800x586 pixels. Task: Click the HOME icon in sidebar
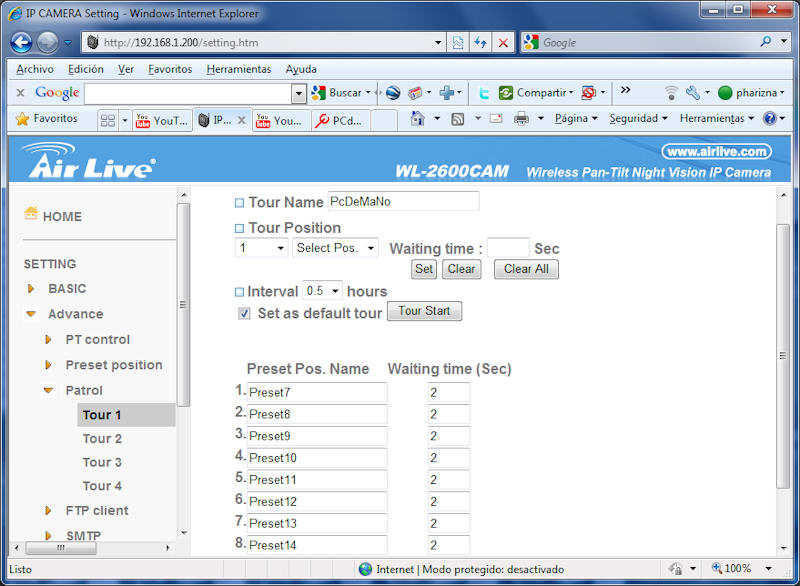pos(31,213)
